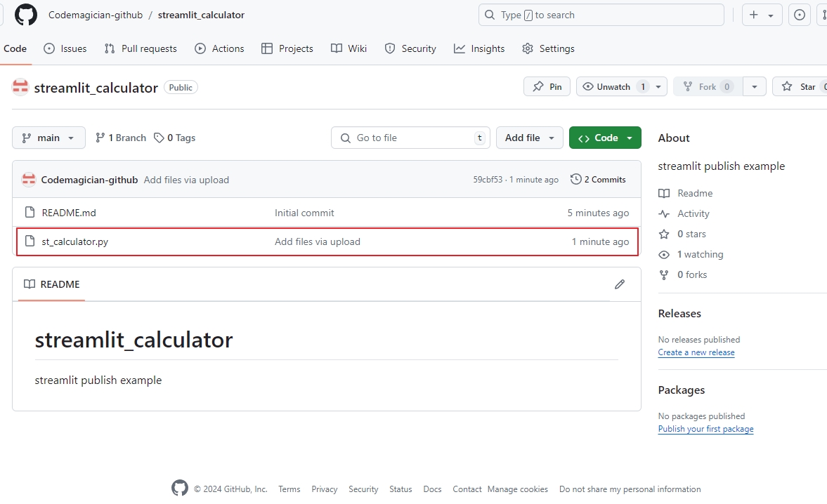The height and width of the screenshot is (504, 827).
Task: View the 1 watching link
Action: click(x=691, y=254)
